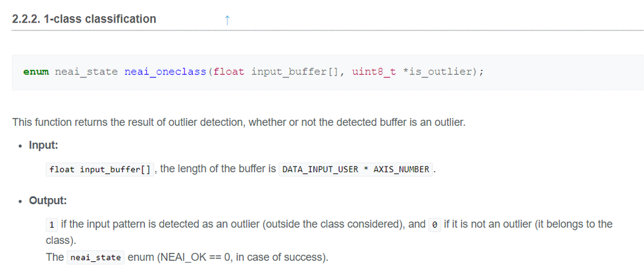Click the "2.2.2. 1-class classification" heading
644x280 pixels.
pyautogui.click(x=84, y=19)
